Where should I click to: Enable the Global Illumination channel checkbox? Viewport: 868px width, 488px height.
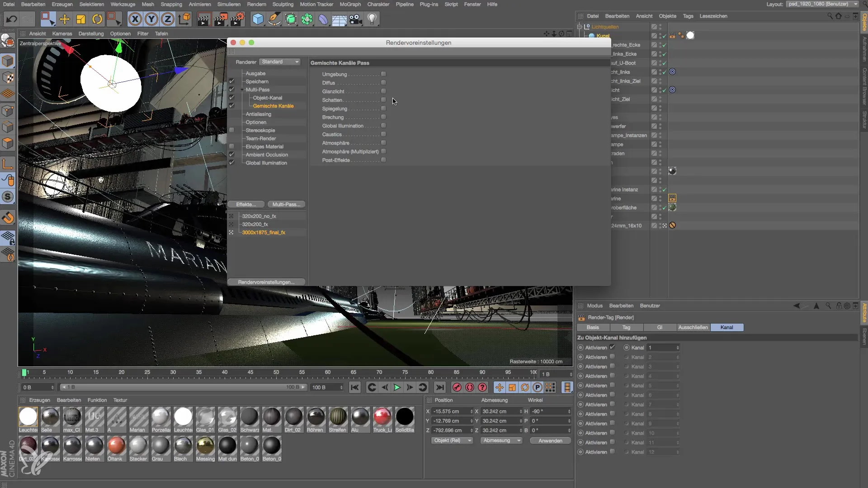pyautogui.click(x=383, y=126)
